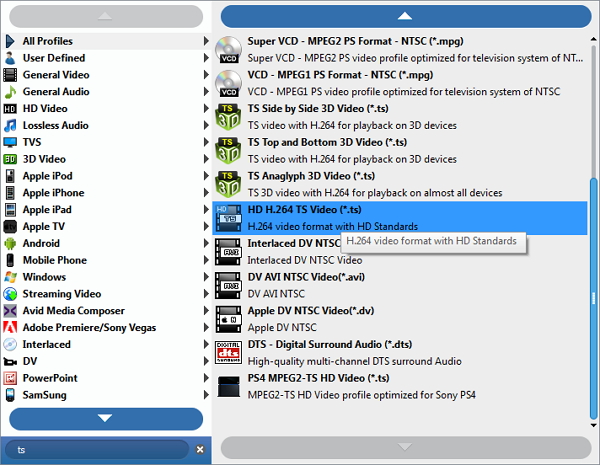Screen dimensions: 600x465
Task: Select "TS Anaglyph 3D Video (*.ts)"
Action: tap(311, 176)
